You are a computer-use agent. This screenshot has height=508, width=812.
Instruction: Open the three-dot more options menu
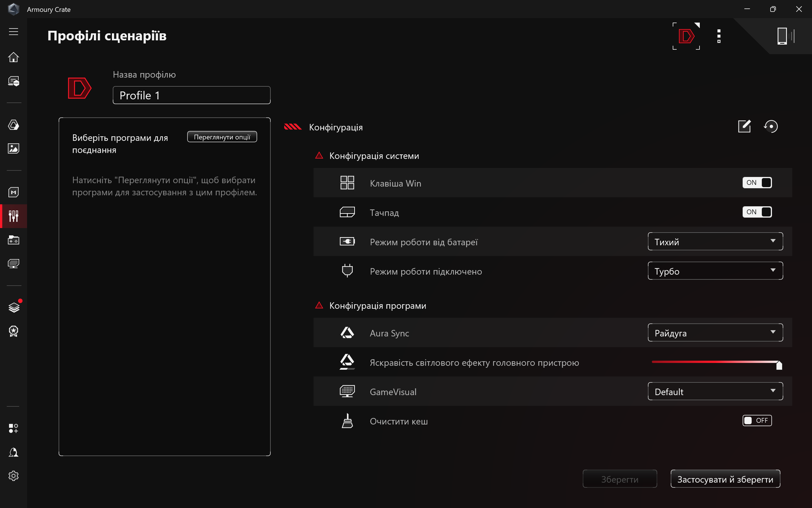click(x=719, y=36)
